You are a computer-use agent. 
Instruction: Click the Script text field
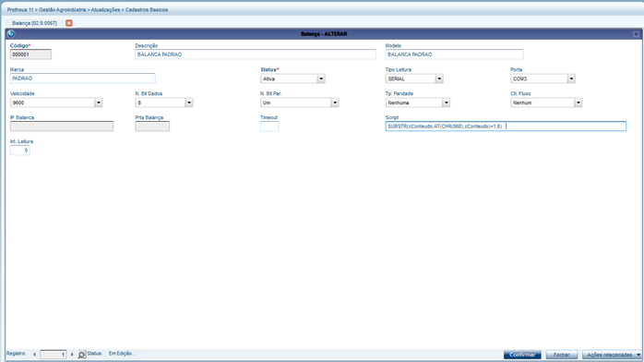point(506,127)
